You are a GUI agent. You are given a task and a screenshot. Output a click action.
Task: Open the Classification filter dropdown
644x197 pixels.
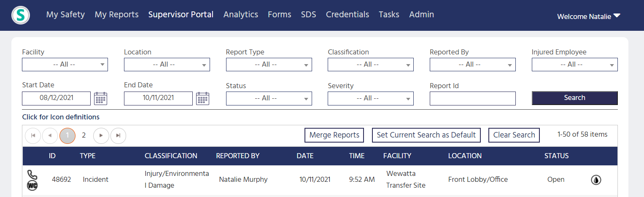coord(371,65)
